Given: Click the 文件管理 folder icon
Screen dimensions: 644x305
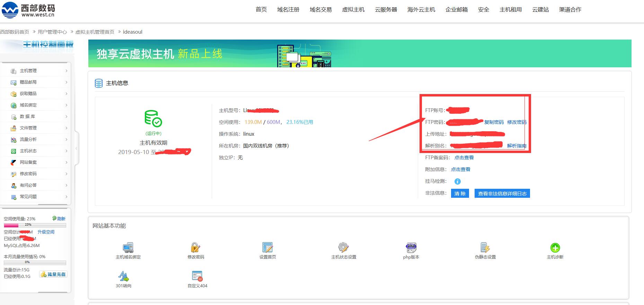Looking at the screenshot, I should pos(14,128).
